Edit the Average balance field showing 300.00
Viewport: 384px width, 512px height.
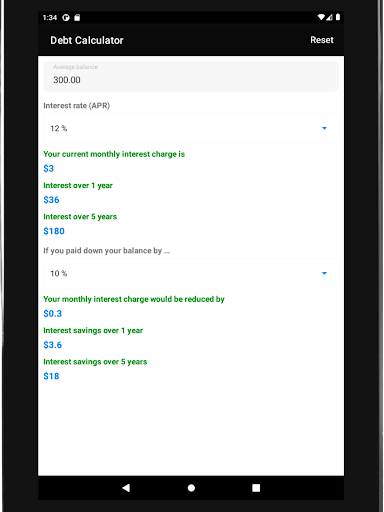[x=191, y=76]
